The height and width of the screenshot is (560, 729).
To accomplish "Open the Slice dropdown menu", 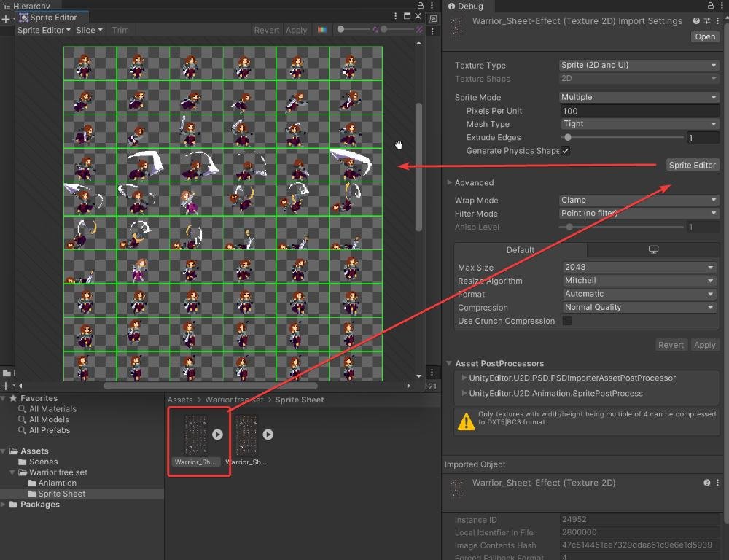I will coord(89,30).
